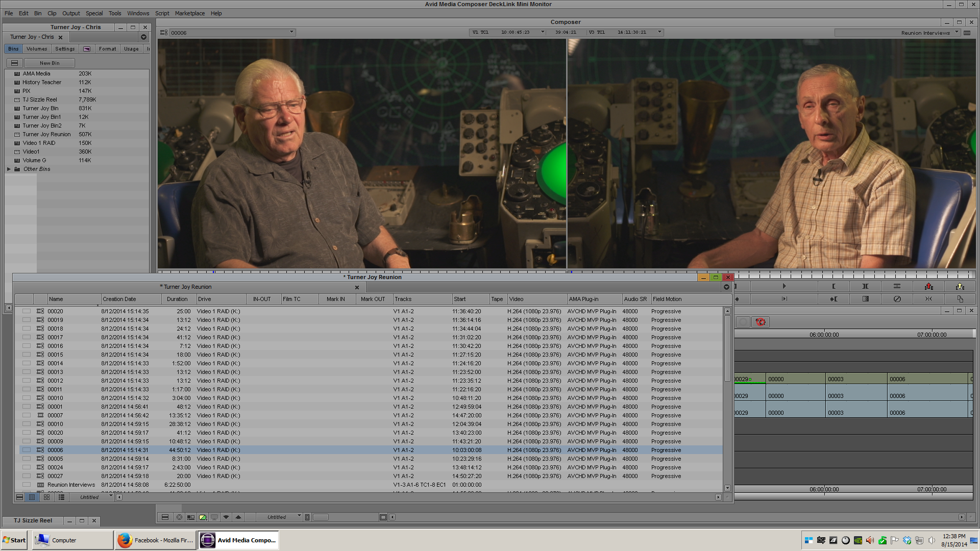Click the render-disabled red circle icon

[x=761, y=322]
